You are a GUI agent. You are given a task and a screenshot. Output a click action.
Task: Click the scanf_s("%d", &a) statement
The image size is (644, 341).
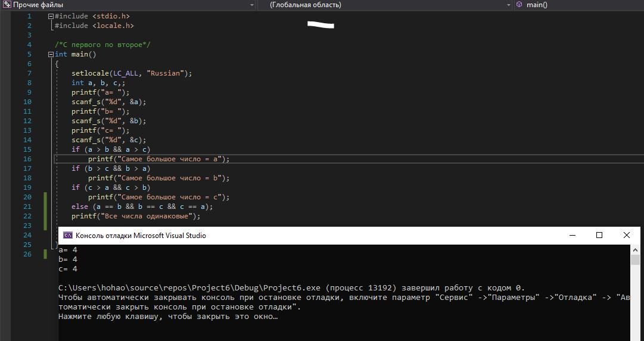pos(109,102)
